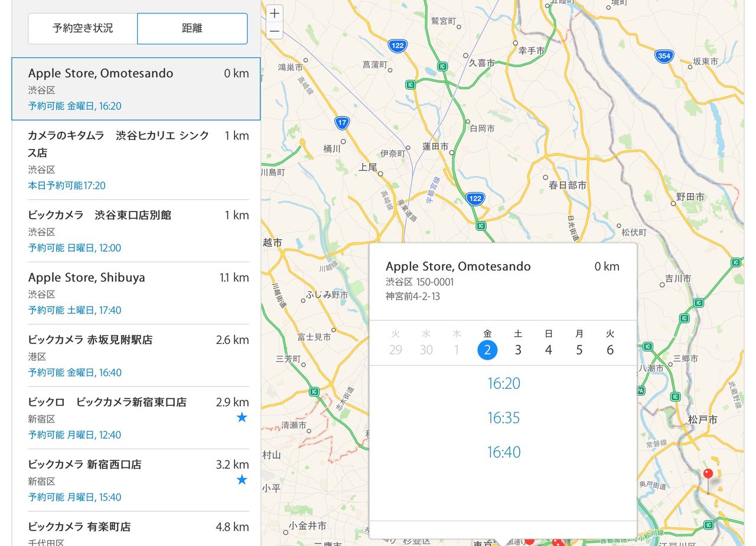756x546 pixels.
Task: Select Tuesday the 6th in the date picker
Action: (x=610, y=349)
